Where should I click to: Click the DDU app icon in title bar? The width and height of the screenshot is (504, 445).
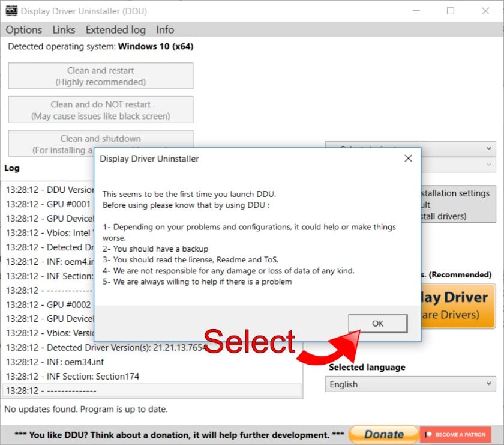click(x=11, y=11)
